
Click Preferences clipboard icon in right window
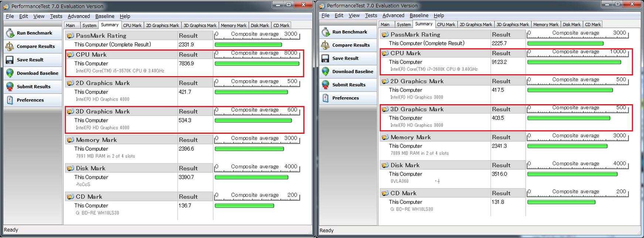[326, 98]
